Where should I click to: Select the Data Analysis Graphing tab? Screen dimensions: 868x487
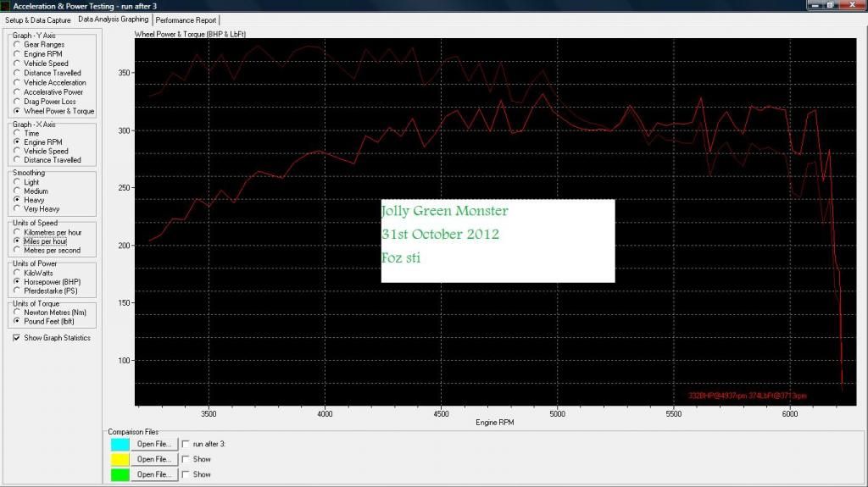113,19
